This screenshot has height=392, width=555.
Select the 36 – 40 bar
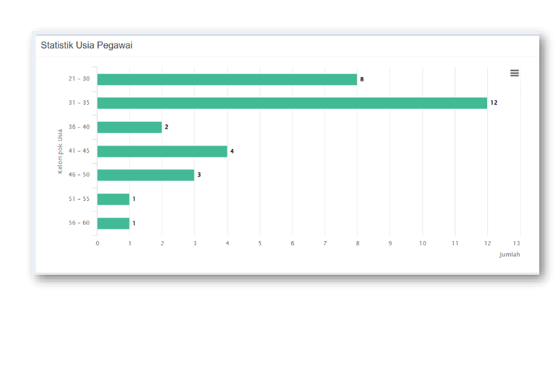coord(129,127)
